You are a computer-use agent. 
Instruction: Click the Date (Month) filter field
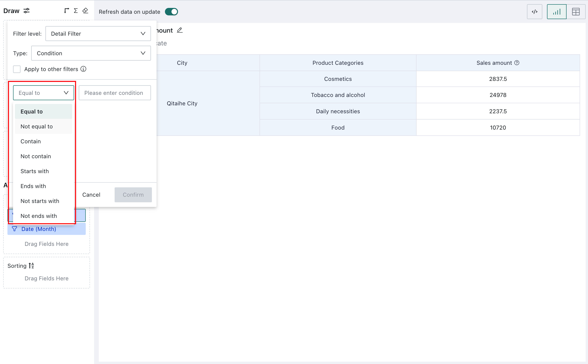pyautogui.click(x=47, y=229)
